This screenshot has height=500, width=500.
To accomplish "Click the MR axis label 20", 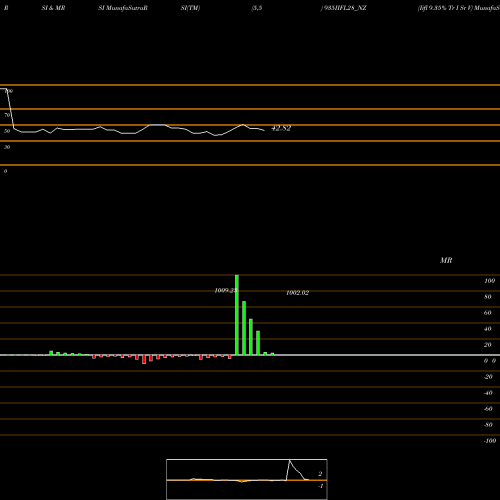I will point(488,345).
